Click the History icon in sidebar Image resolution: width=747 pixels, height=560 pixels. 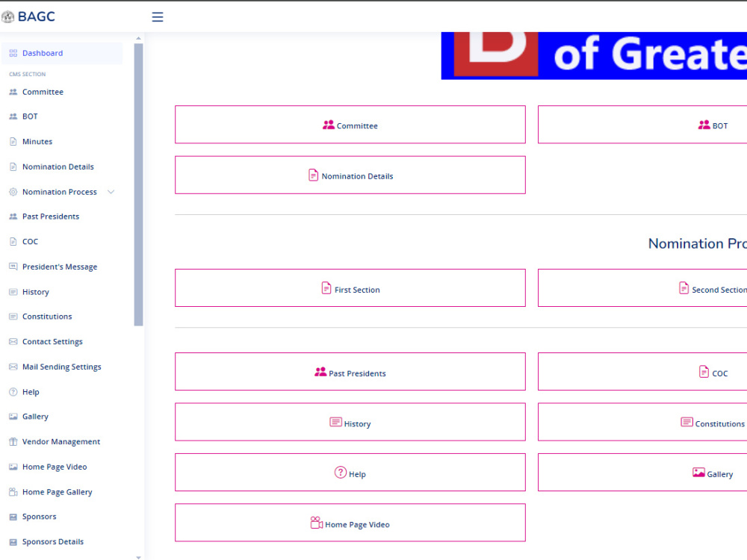coord(13,292)
